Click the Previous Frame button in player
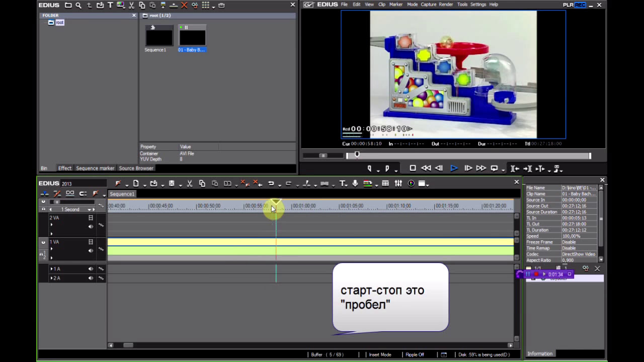Screen dimensions: 644x362 pos(439,168)
